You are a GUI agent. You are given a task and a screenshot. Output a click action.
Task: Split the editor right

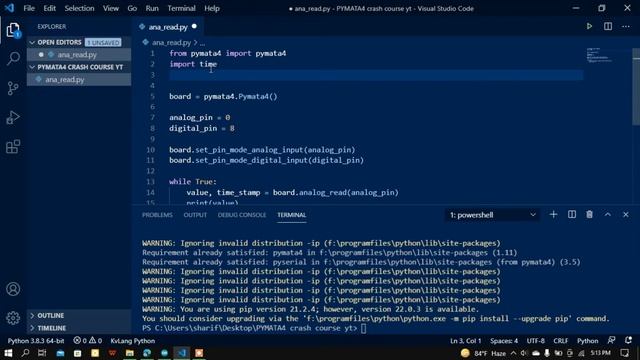[608, 27]
